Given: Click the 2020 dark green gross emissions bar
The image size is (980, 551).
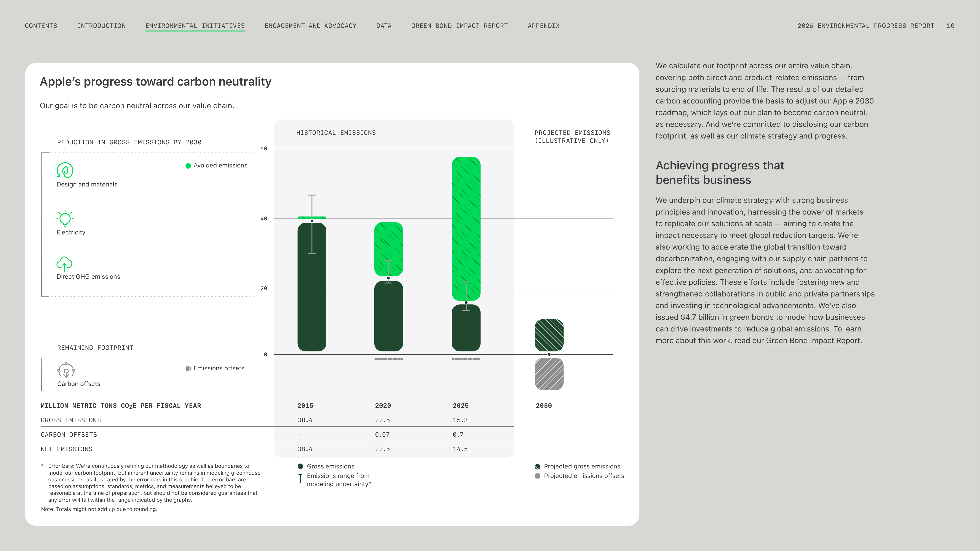Looking at the screenshot, I should coord(388,316).
